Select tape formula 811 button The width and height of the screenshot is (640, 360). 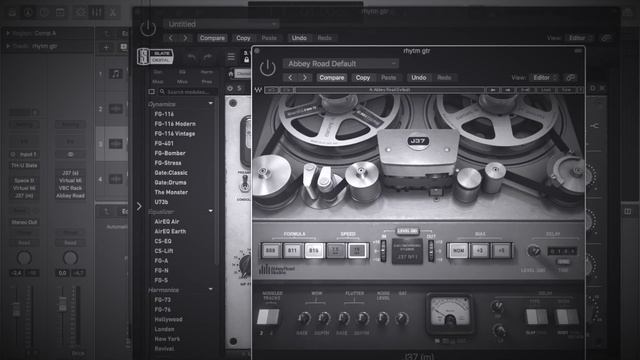(292, 251)
